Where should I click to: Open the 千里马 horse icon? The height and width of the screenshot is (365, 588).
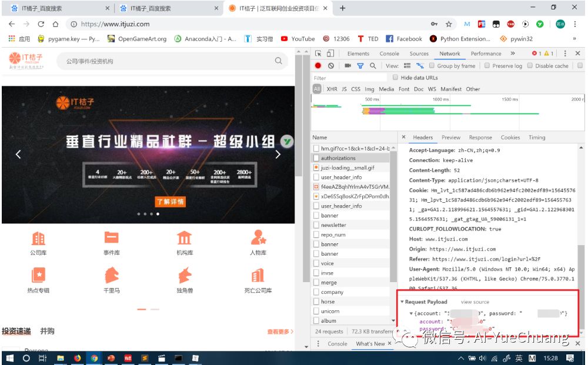(111, 275)
